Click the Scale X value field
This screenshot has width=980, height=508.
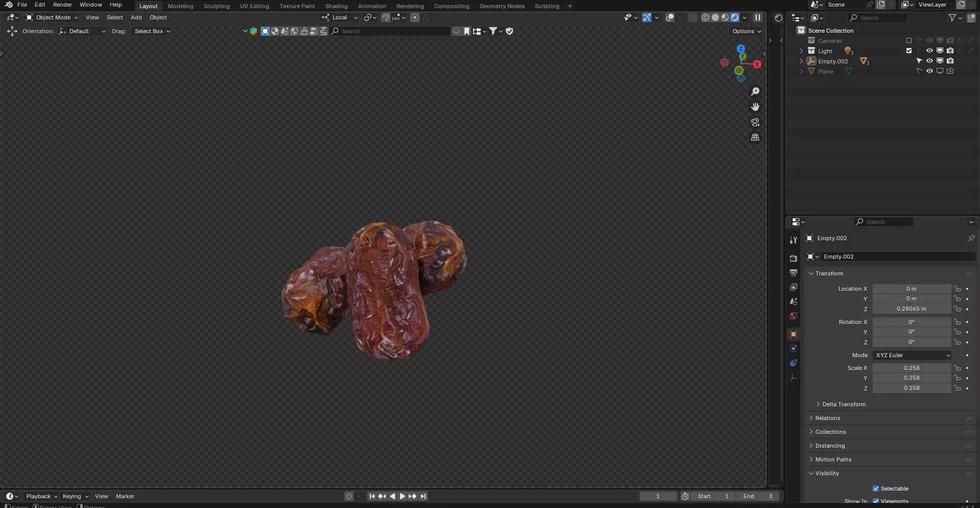pos(912,368)
